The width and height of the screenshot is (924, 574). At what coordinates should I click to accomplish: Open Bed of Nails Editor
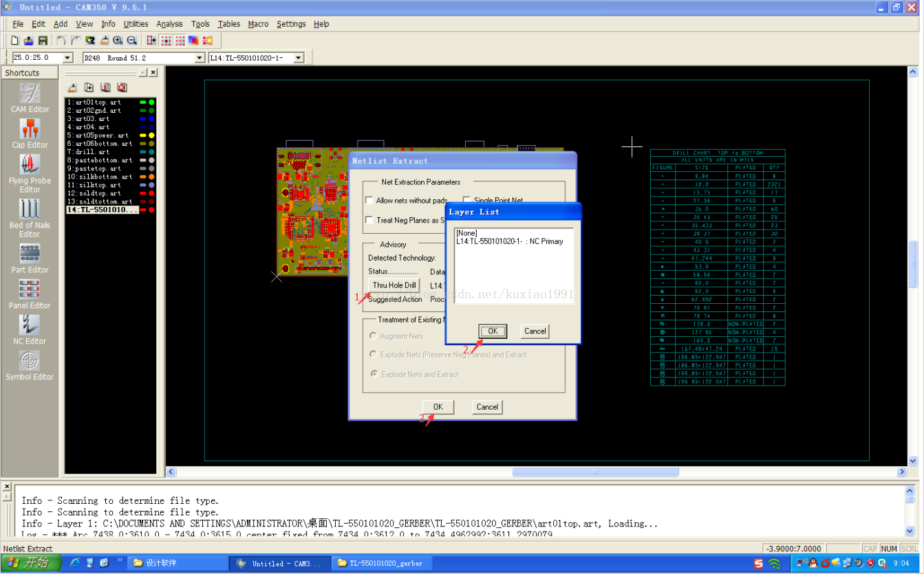tap(30, 216)
